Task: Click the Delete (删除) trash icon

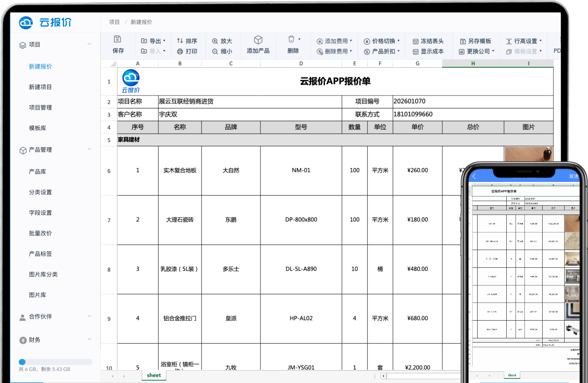Action: pos(291,39)
